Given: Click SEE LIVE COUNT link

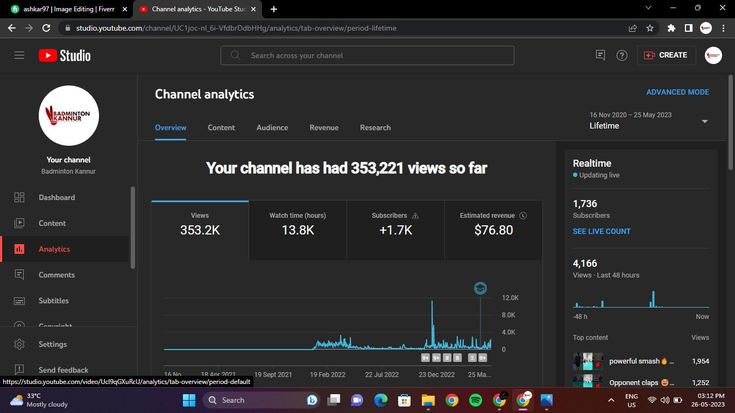Looking at the screenshot, I should (x=601, y=231).
